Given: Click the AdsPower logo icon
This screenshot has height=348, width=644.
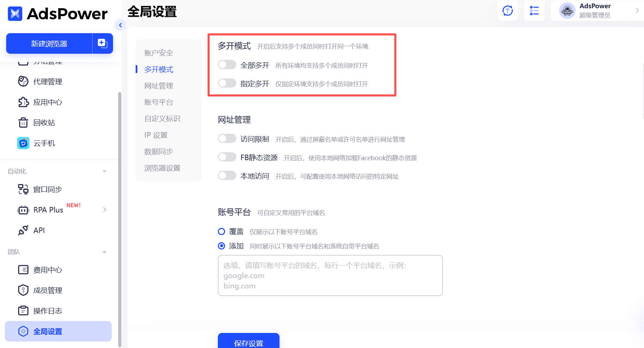Looking at the screenshot, I should (15, 14).
